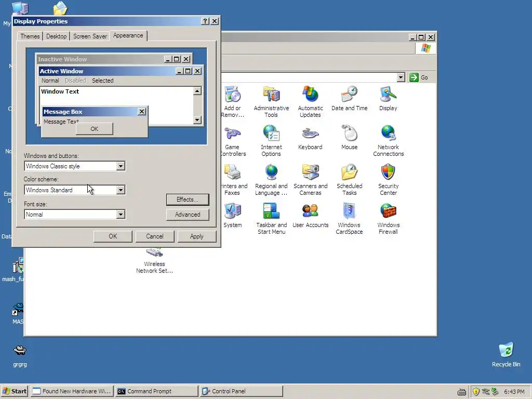The width and height of the screenshot is (532, 399).
Task: Click taskbar clock showing 6:43 PM
Action: pos(514,392)
